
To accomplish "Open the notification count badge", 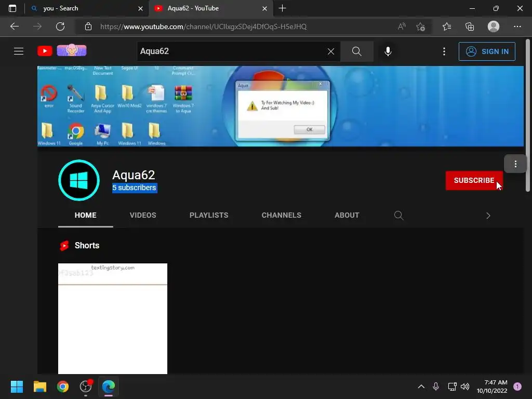I will (517, 387).
